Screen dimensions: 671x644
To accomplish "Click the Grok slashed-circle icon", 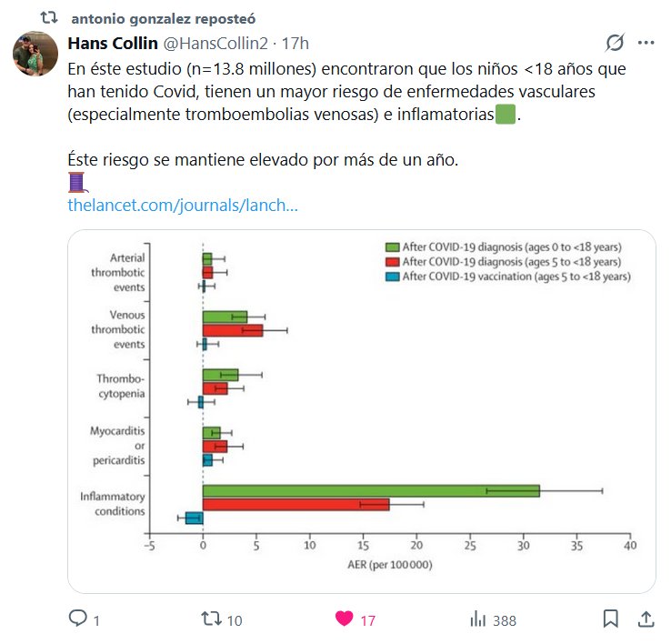I will point(616,43).
